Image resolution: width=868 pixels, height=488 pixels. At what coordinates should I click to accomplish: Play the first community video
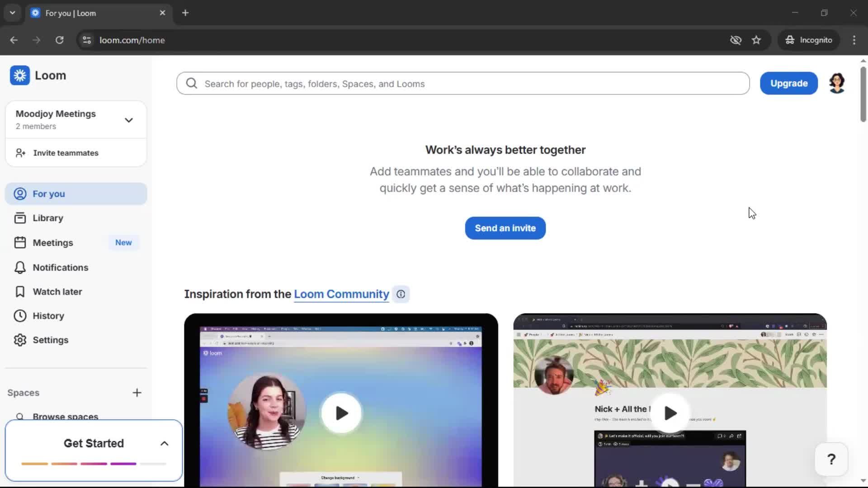pyautogui.click(x=341, y=412)
